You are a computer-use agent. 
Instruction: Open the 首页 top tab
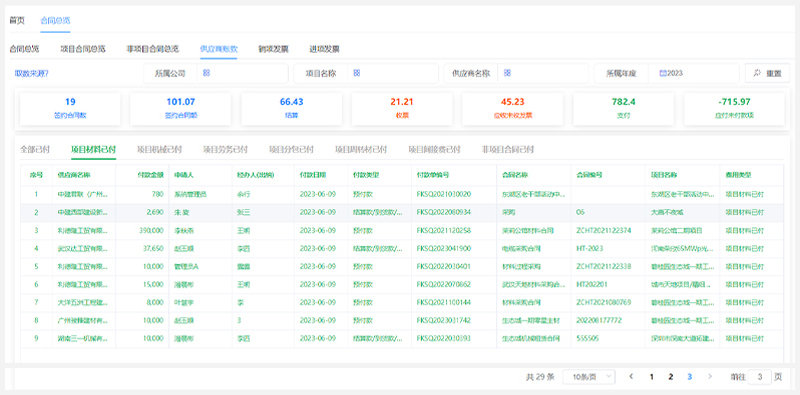point(17,20)
